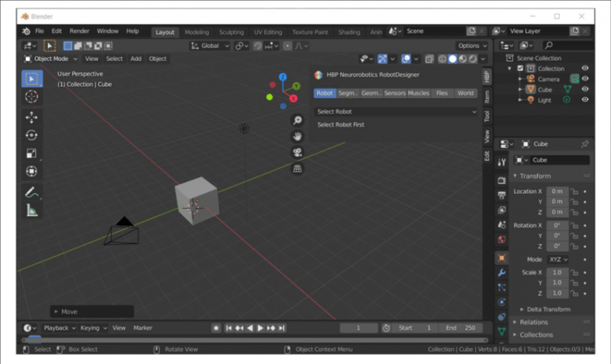Image resolution: width=611 pixels, height=364 pixels.
Task: Toggle the camera view icon
Action: pyautogui.click(x=297, y=152)
